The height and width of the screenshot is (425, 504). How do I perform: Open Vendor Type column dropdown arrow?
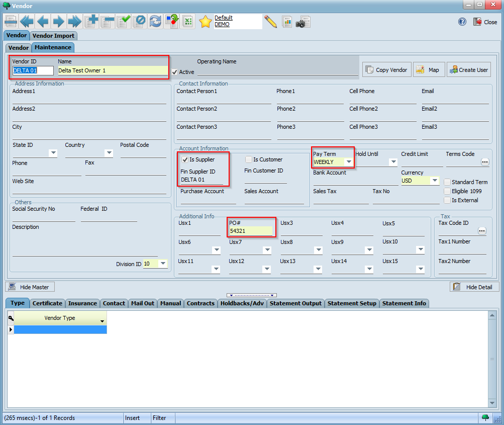102,321
